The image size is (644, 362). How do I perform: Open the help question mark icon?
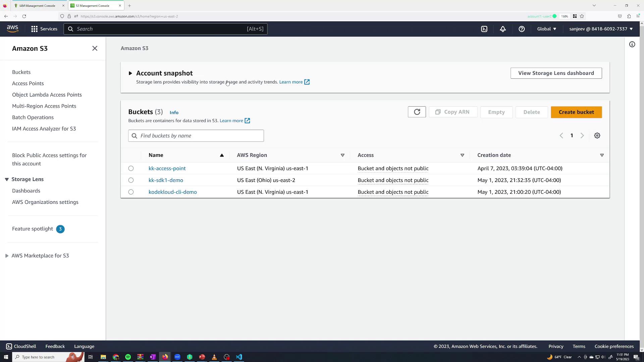(521, 29)
